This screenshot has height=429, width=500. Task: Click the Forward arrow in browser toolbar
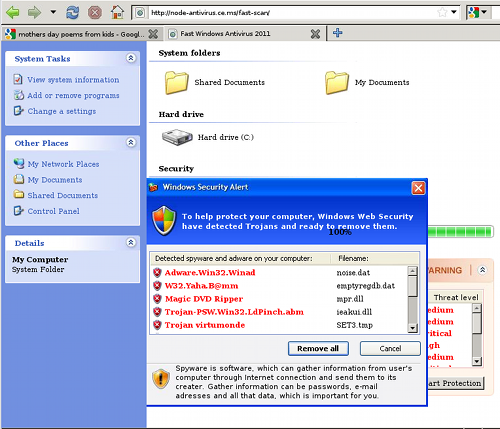pos(34,13)
